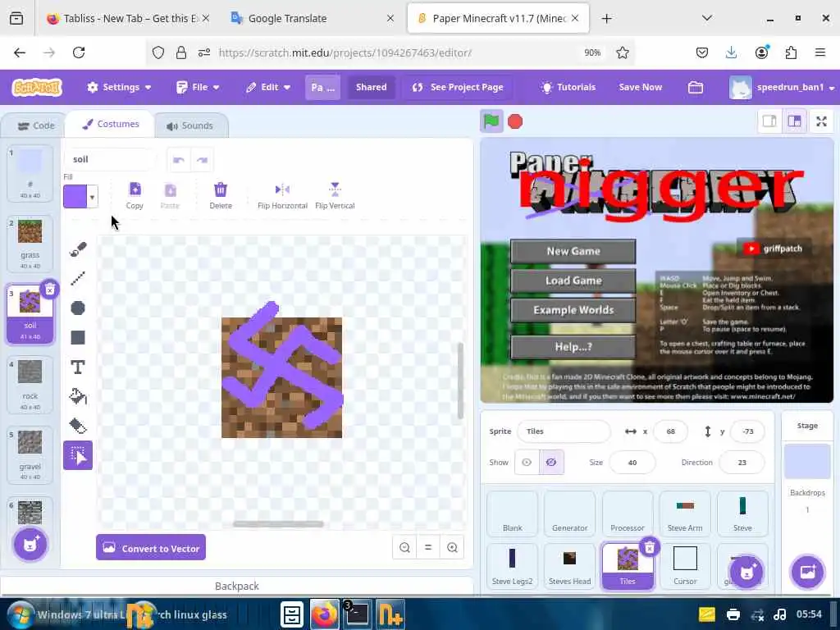Click Save Now
Viewport: 840px width, 630px height.
click(640, 87)
